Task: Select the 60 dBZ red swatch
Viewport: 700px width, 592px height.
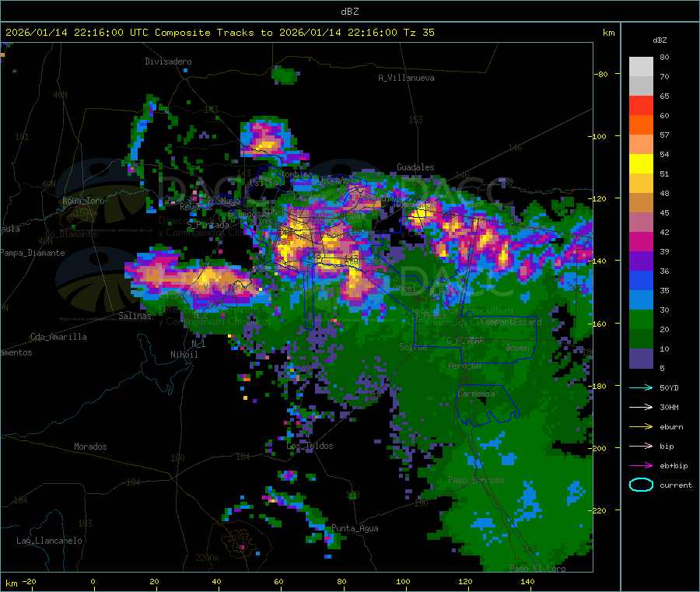Action: [641, 105]
